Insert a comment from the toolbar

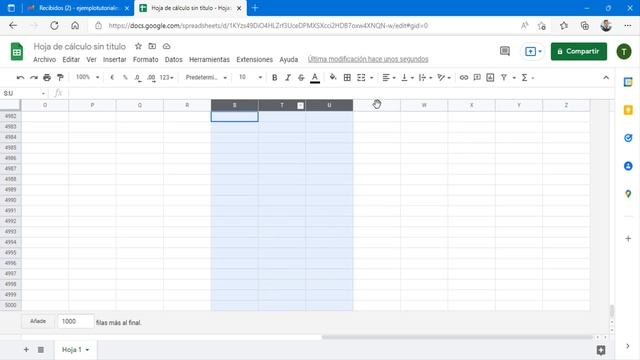[x=477, y=78]
